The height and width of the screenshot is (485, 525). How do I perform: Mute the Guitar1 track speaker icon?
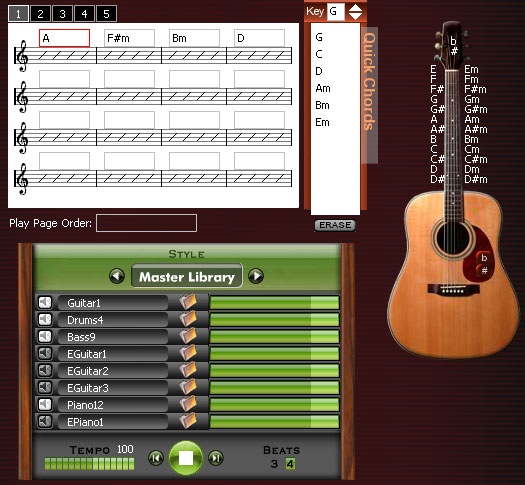[45, 303]
